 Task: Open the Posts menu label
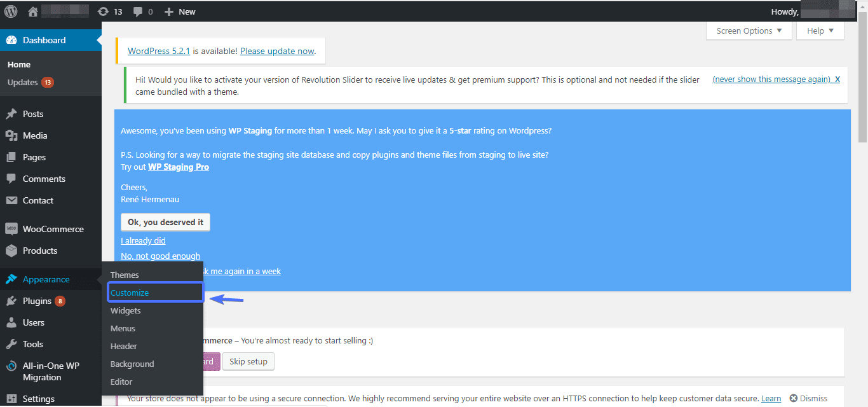click(33, 114)
